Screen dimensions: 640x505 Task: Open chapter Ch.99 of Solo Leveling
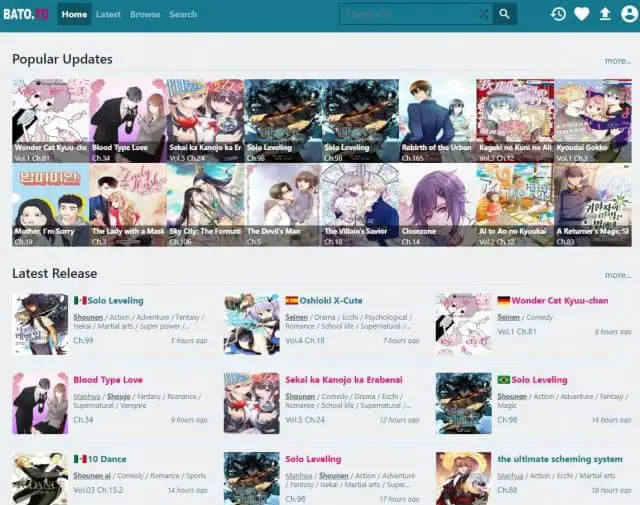(x=83, y=340)
